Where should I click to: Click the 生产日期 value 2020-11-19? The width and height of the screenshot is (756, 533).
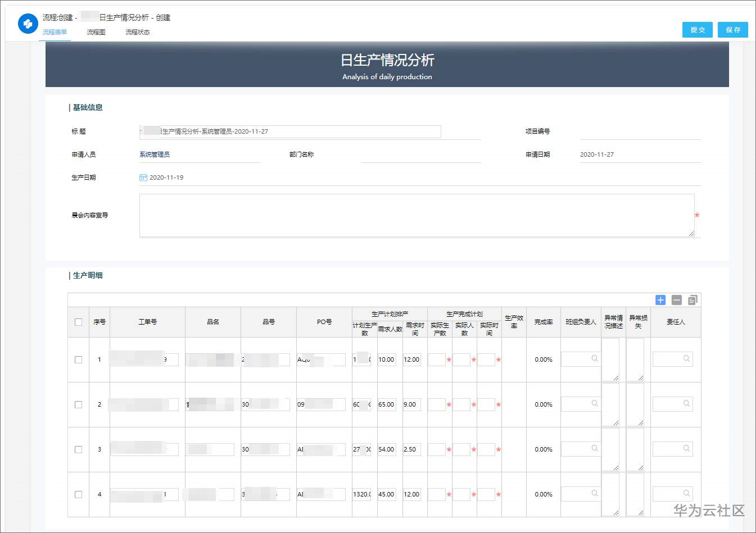tap(166, 177)
